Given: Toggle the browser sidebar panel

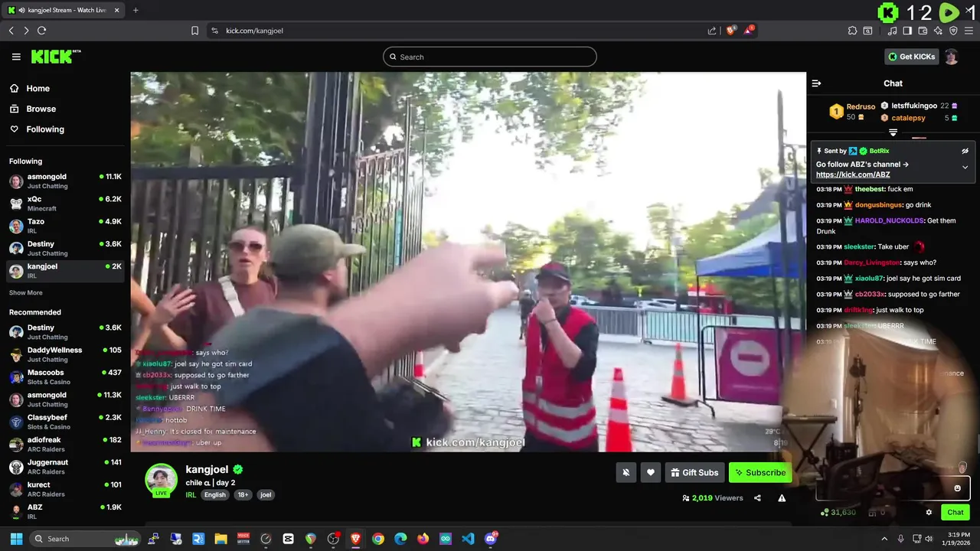Looking at the screenshot, I should (907, 31).
